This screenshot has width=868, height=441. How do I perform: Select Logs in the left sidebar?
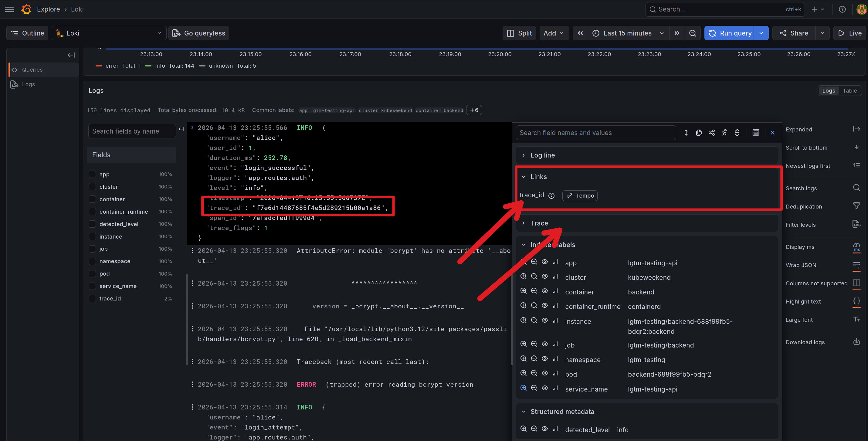[x=28, y=84]
